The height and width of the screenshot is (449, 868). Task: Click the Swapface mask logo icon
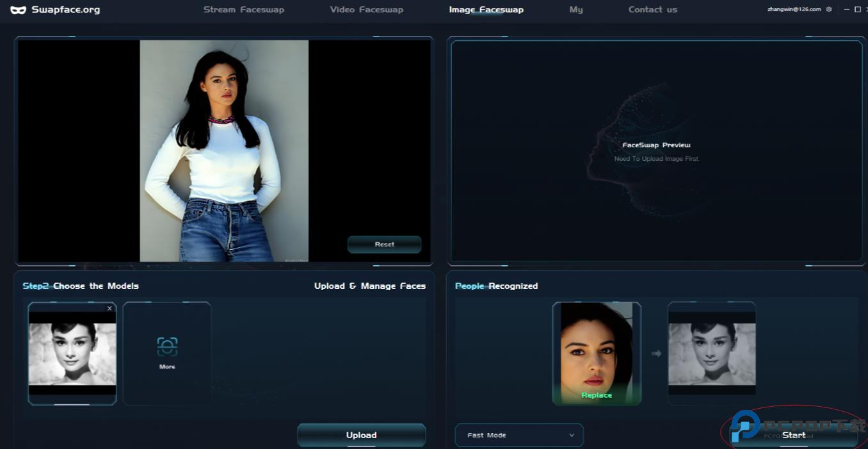[18, 10]
